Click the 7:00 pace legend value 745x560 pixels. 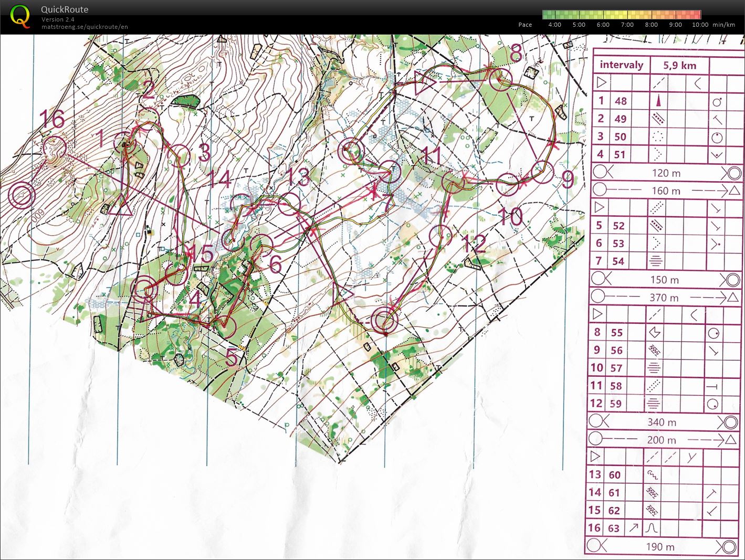627,25
